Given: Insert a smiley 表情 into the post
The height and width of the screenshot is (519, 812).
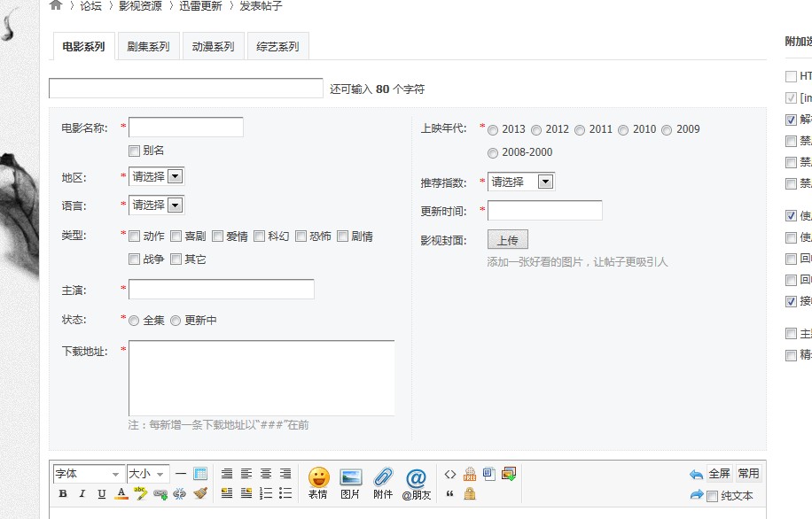Looking at the screenshot, I should (318, 479).
